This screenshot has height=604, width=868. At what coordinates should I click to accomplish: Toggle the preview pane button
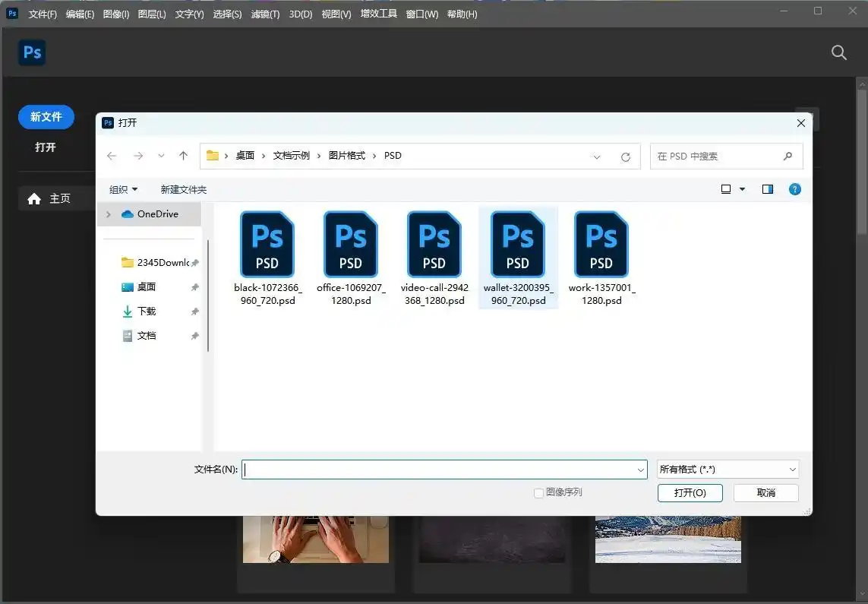click(768, 189)
